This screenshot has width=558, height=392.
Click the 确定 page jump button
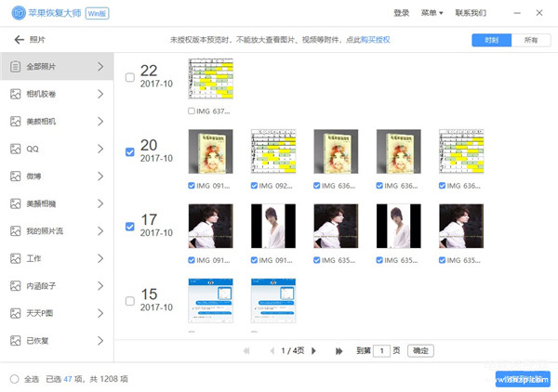[x=420, y=351]
